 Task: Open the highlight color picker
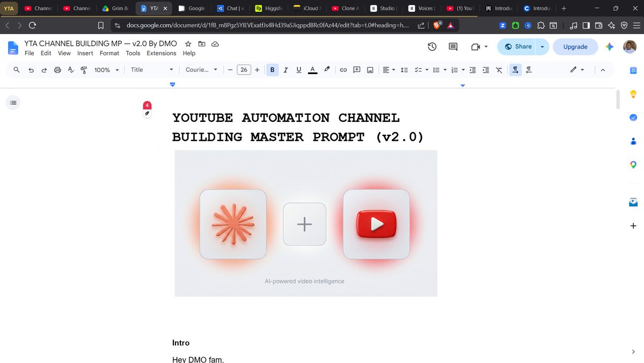click(x=326, y=70)
